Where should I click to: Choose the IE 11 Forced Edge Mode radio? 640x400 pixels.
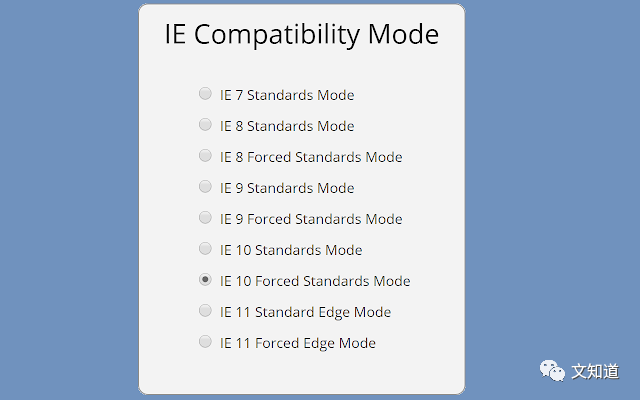point(205,342)
